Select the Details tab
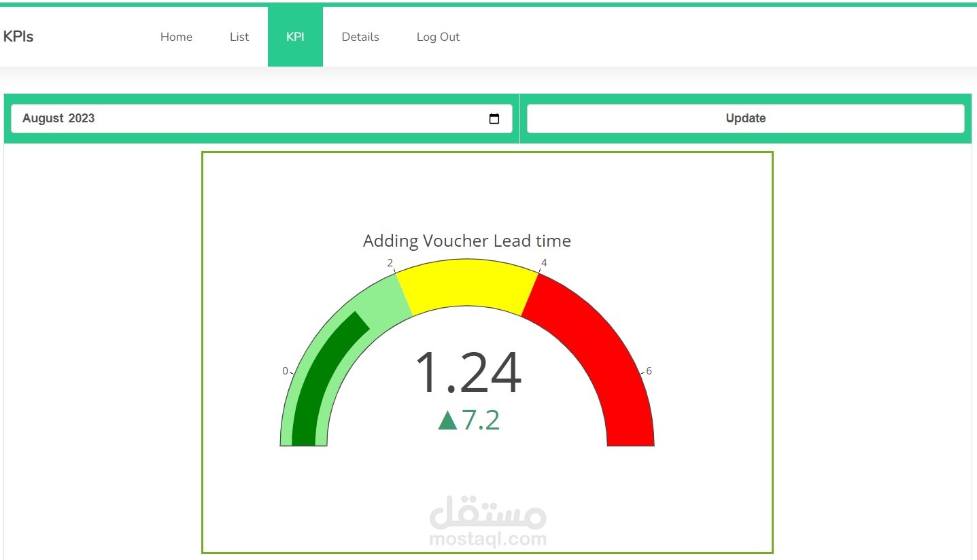 point(360,37)
